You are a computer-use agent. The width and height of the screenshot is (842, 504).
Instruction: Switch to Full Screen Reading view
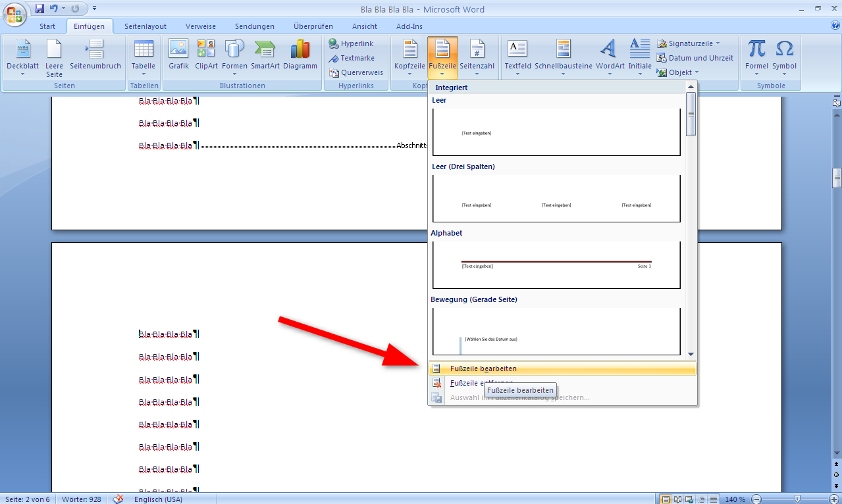[x=677, y=499]
